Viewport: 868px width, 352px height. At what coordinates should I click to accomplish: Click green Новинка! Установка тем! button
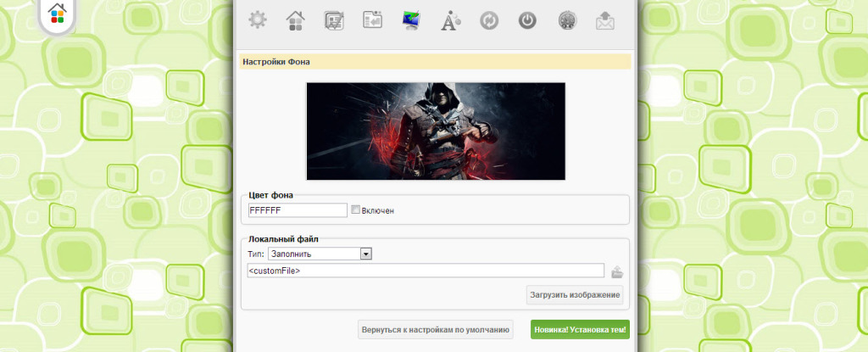click(x=580, y=329)
